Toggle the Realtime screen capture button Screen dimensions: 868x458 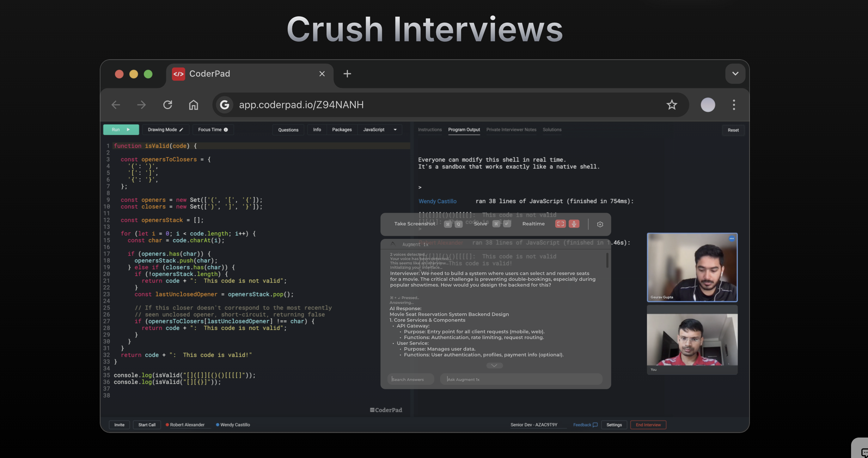coord(560,224)
